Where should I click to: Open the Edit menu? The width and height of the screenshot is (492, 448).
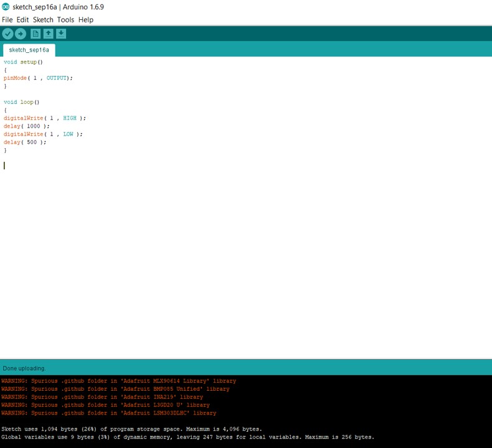coord(22,20)
